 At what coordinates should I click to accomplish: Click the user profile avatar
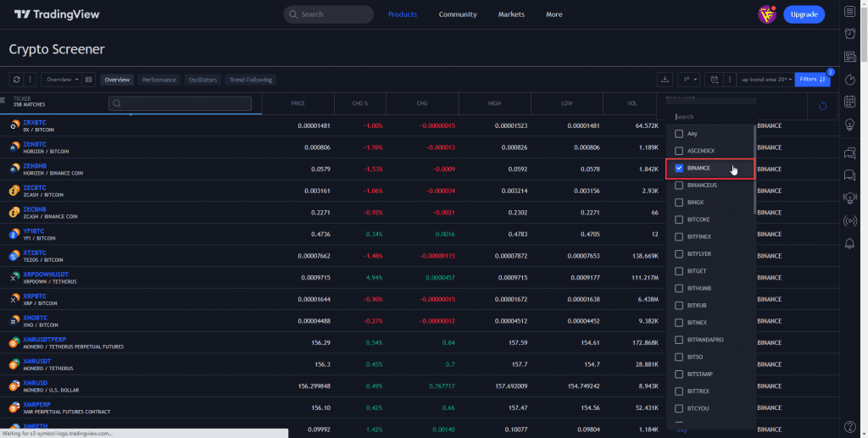pos(766,14)
